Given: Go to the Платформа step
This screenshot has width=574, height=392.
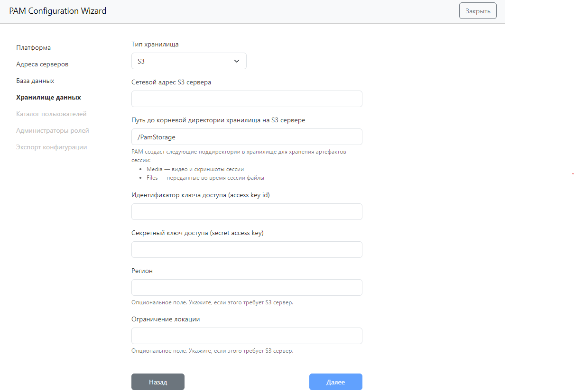Looking at the screenshot, I should [33, 47].
